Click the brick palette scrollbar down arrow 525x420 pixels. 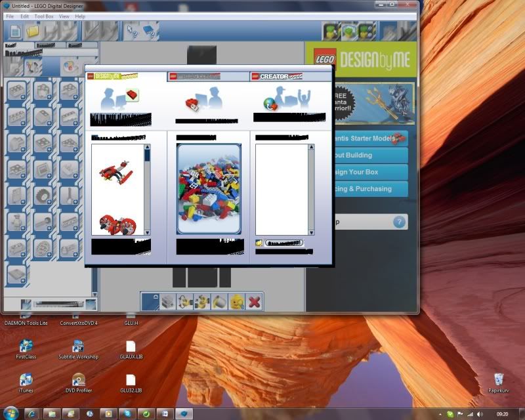tap(94, 295)
